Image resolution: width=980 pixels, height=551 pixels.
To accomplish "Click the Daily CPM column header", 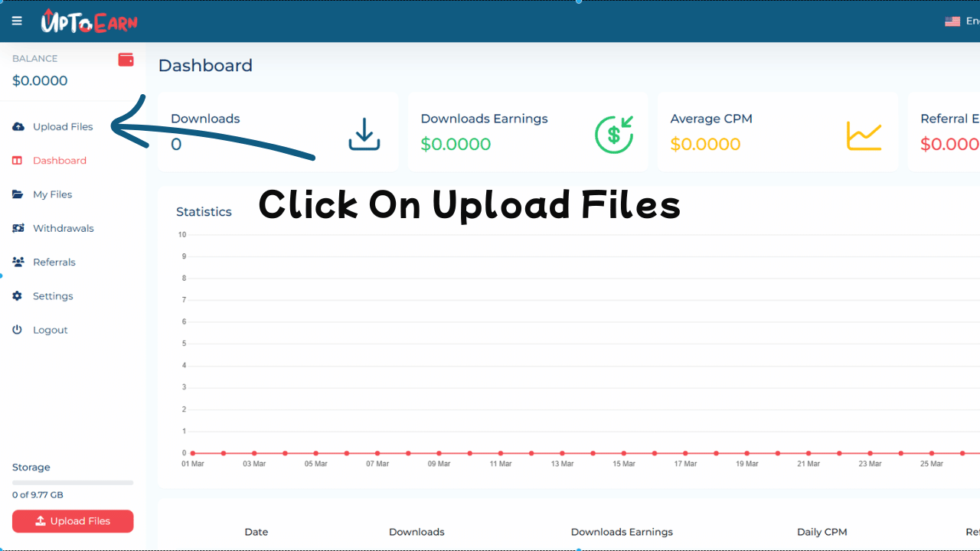I will tap(822, 532).
